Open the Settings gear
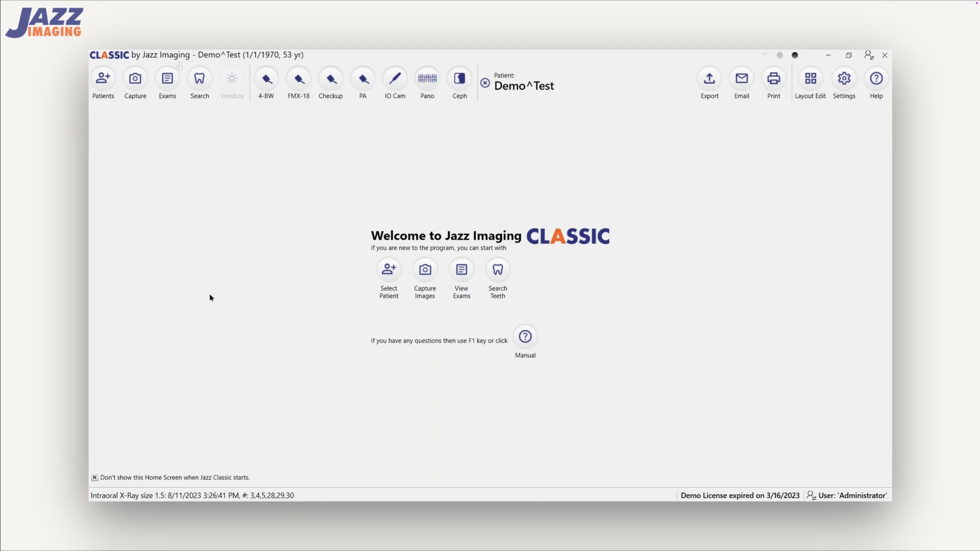 point(844,79)
